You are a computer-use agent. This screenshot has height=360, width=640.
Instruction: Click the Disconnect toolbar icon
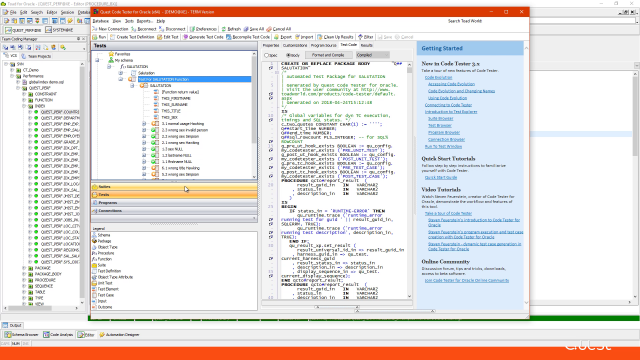[162, 29]
